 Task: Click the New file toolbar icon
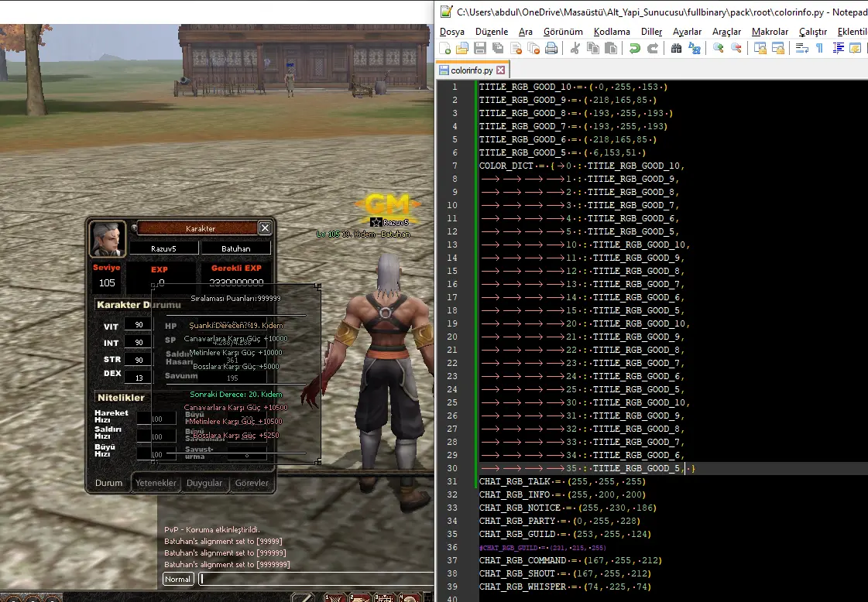(x=445, y=48)
